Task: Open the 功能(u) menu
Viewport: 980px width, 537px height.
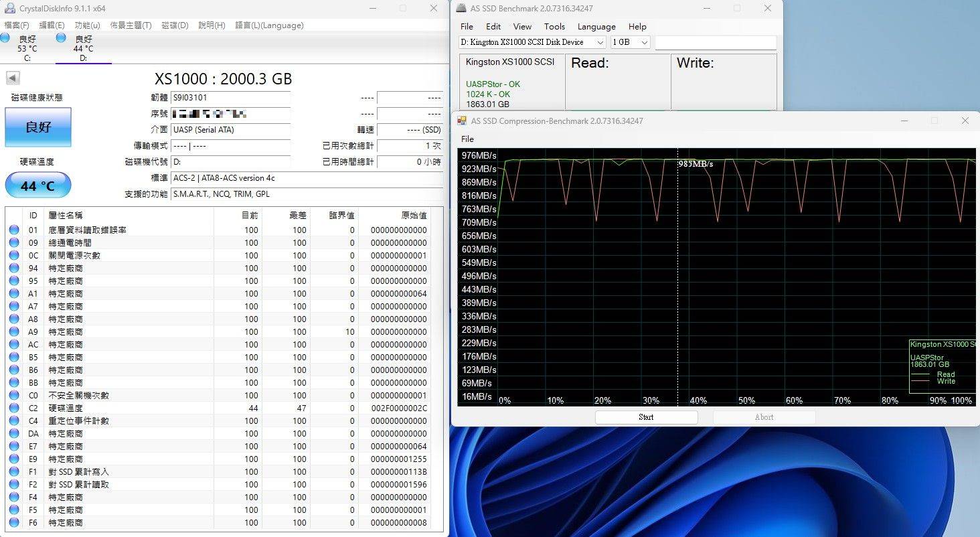Action: pyautogui.click(x=87, y=25)
